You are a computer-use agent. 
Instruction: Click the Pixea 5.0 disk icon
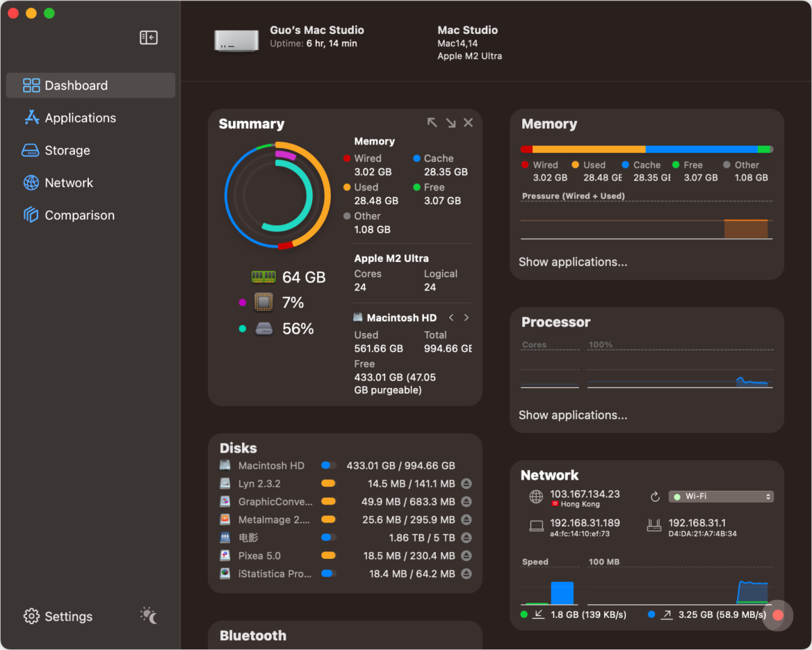[225, 555]
